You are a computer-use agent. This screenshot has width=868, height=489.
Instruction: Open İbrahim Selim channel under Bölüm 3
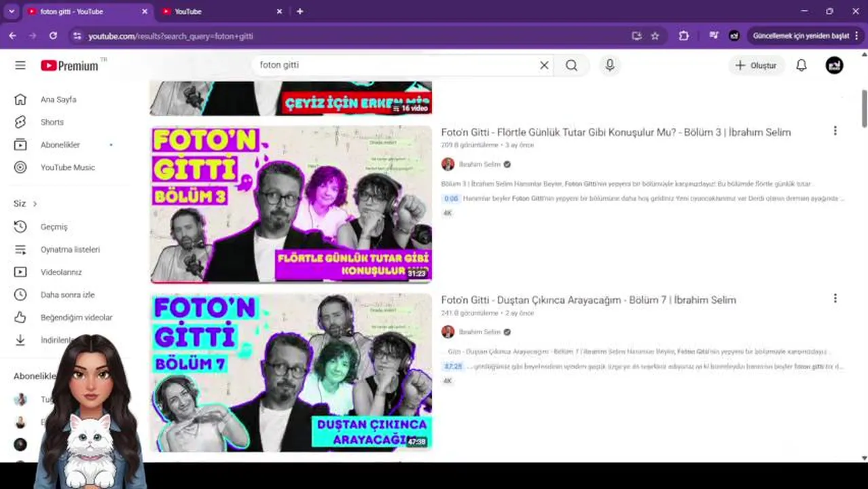[480, 164]
